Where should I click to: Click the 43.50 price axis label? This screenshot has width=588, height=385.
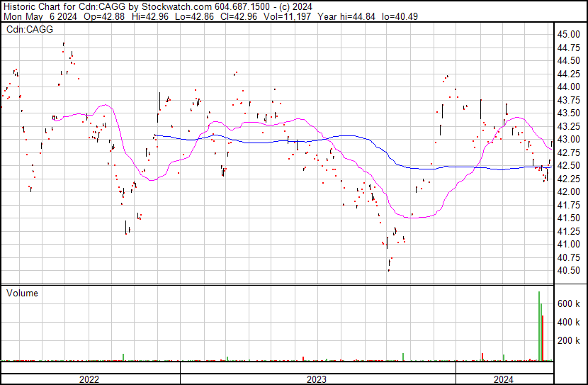[x=569, y=113]
